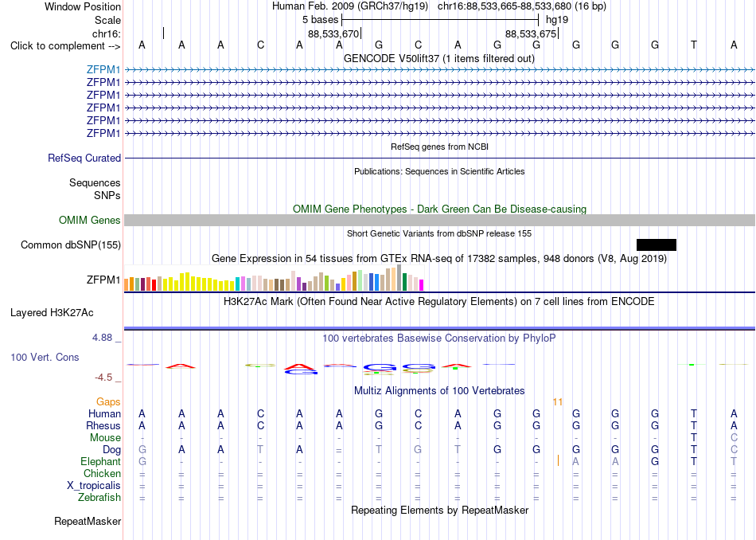Click the red bar in GTEx expression chart
The height and width of the screenshot is (540, 756).
coord(154,284)
